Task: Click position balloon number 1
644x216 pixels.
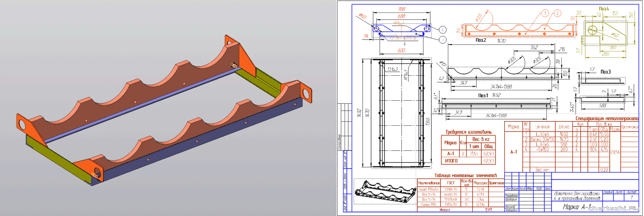Action: click(x=545, y=13)
